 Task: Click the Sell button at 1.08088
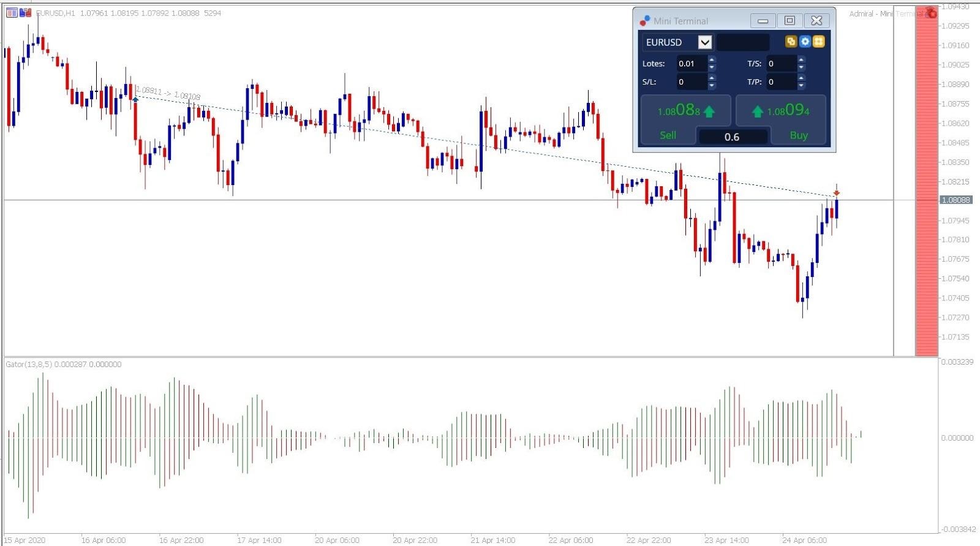685,119
